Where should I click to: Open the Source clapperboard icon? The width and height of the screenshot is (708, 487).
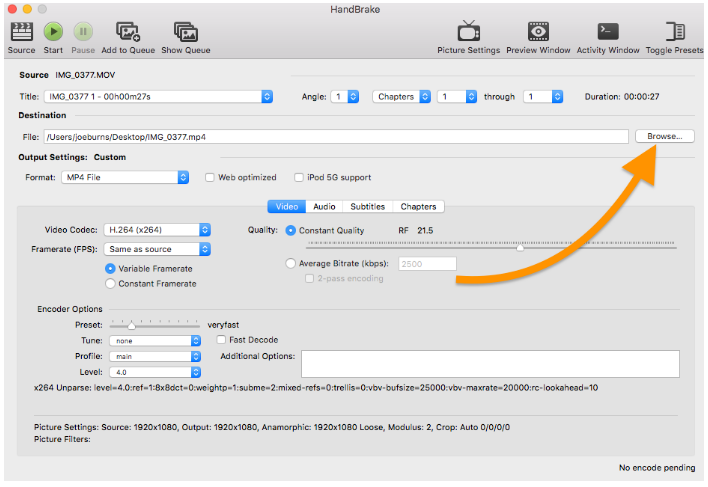click(x=21, y=32)
